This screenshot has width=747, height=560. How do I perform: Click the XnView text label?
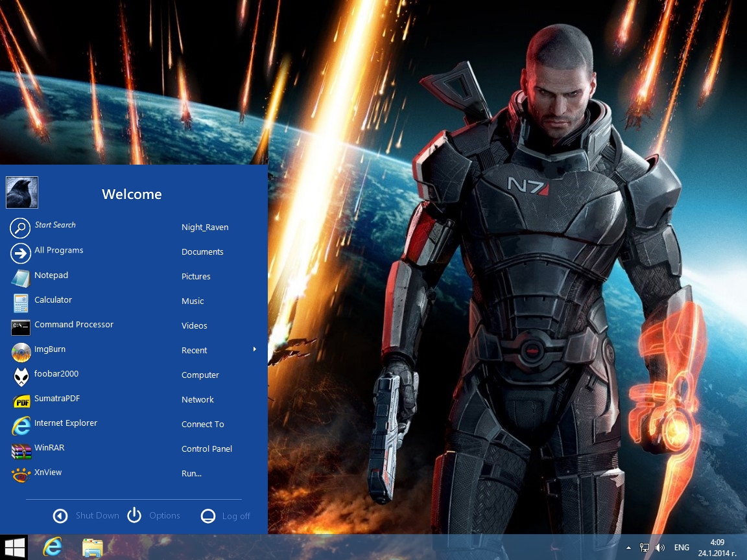(x=47, y=472)
